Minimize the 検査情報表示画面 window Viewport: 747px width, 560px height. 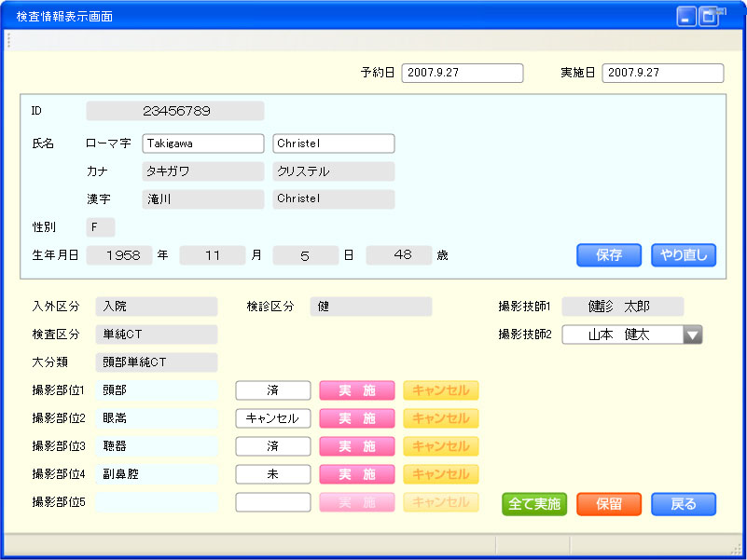point(686,17)
